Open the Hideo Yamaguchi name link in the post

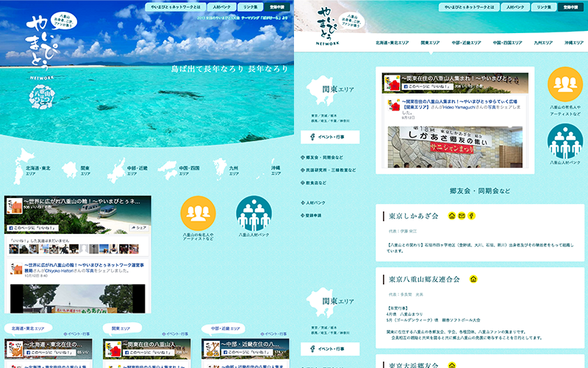[459, 107]
